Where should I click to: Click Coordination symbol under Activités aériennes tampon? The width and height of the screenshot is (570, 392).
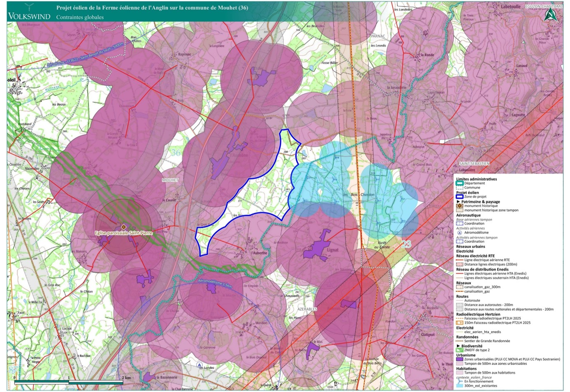point(459,242)
